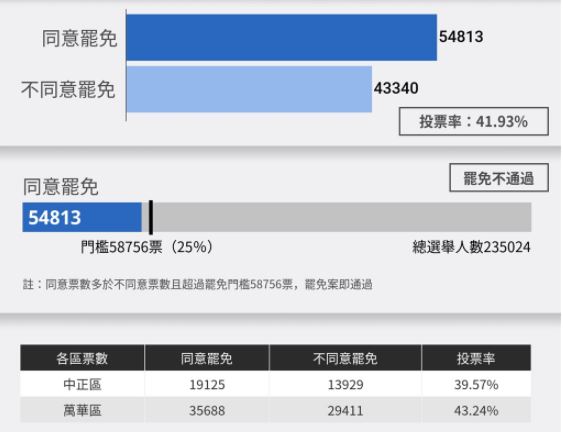Click the 門檻58756票（25%） label
This screenshot has height=432, width=563.
click(147, 247)
